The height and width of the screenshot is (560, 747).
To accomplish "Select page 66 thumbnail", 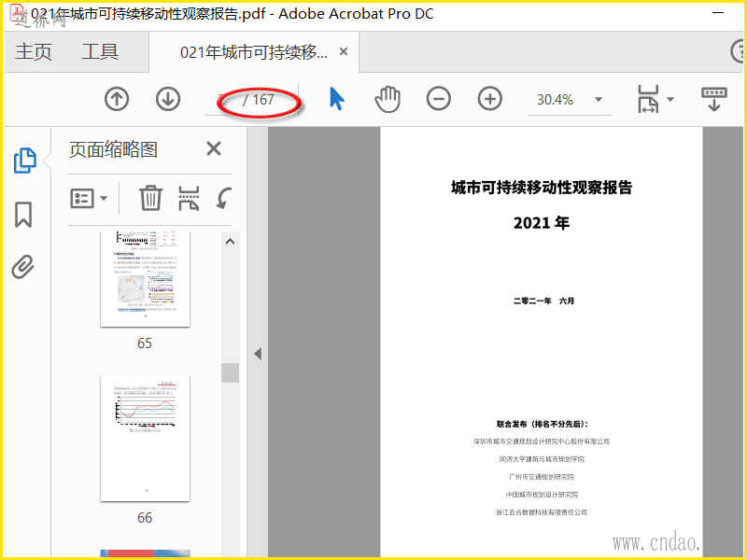I will click(146, 438).
